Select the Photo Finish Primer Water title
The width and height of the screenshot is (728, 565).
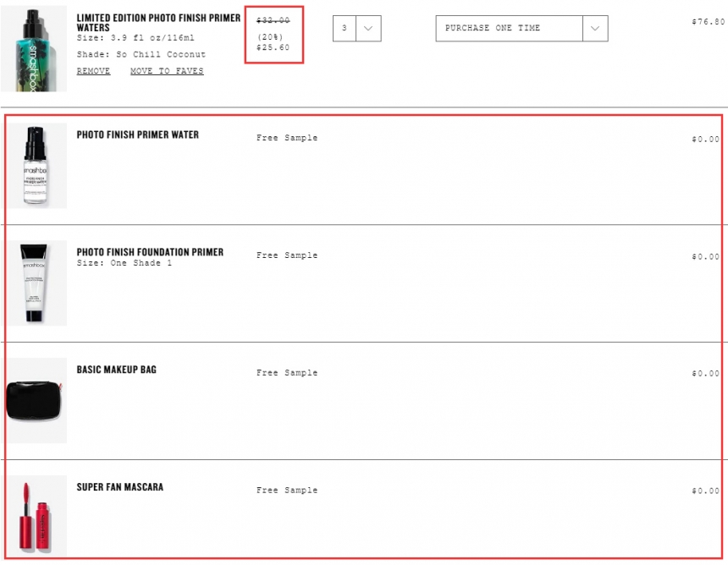[x=137, y=134]
